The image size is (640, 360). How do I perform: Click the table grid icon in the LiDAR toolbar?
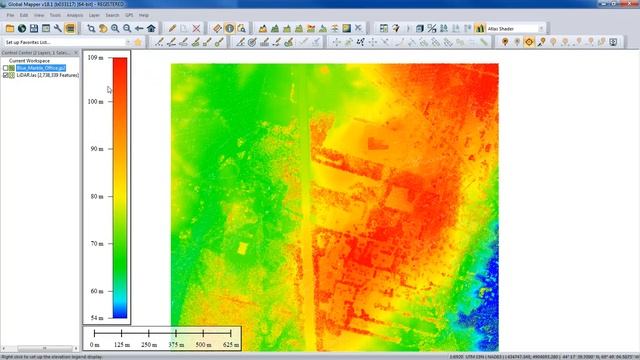coord(384,28)
